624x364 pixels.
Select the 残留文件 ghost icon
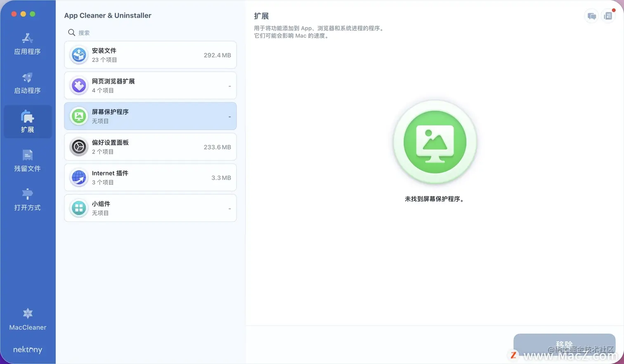[x=27, y=156]
